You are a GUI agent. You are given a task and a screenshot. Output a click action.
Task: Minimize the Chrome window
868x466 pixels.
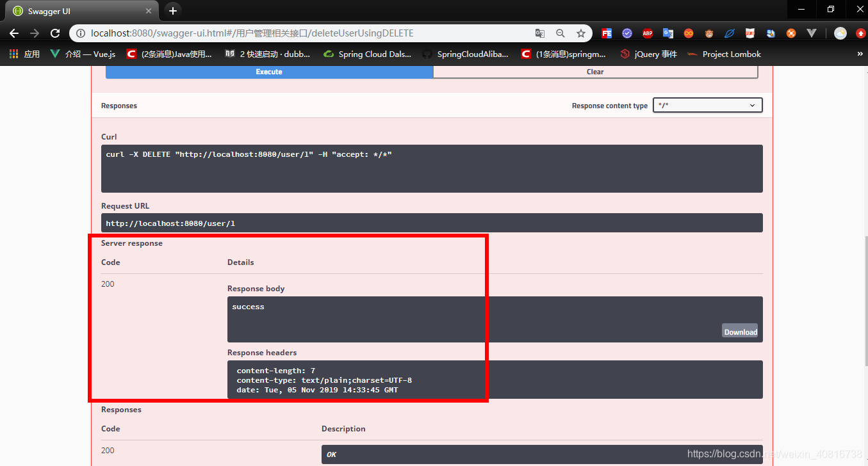tap(801, 9)
